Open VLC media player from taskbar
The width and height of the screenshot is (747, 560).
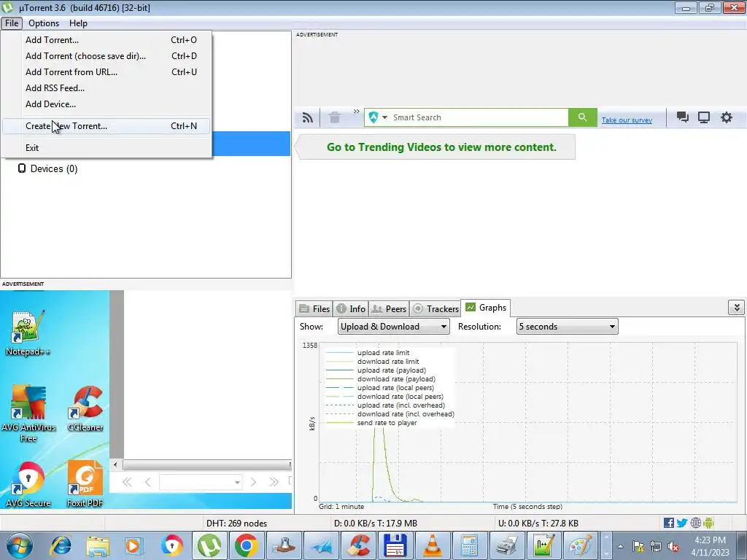click(432, 545)
